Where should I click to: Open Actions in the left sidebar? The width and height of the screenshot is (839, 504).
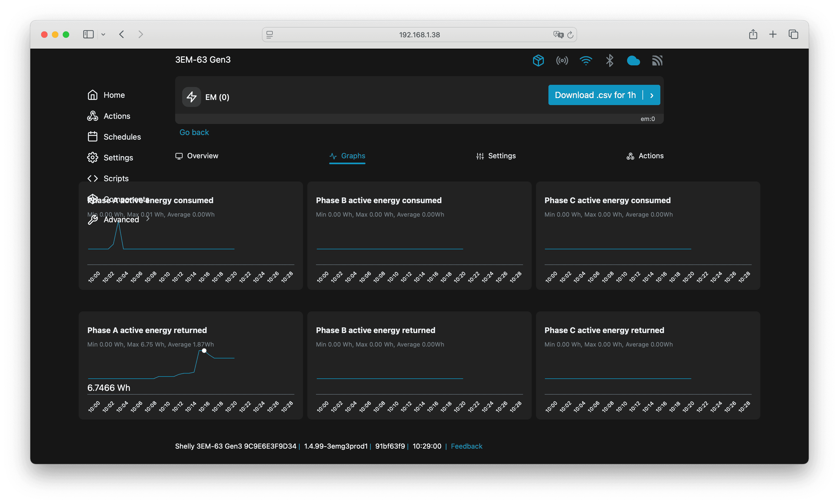[109, 116]
